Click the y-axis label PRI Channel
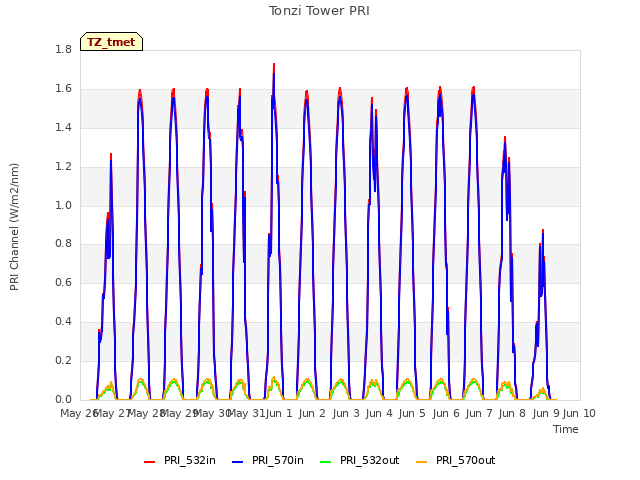Image resolution: width=640 pixels, height=480 pixels. tap(14, 227)
